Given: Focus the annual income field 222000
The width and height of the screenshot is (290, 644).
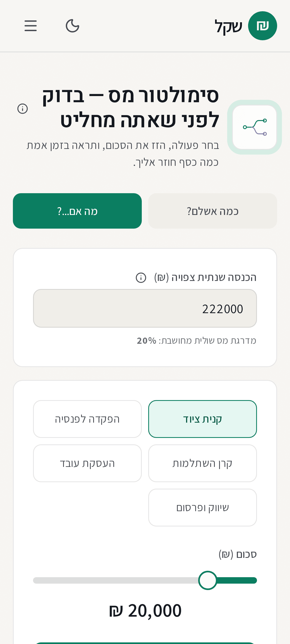Looking at the screenshot, I should pos(145,308).
